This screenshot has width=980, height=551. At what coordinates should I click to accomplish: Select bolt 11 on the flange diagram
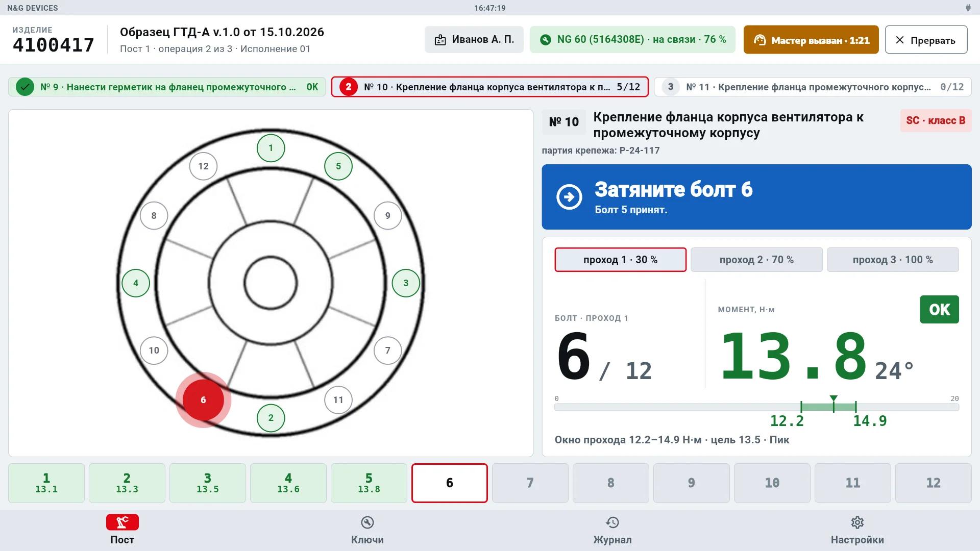click(x=338, y=400)
